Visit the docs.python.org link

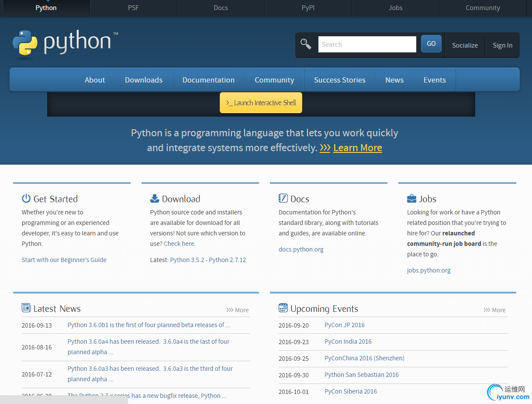[301, 249]
